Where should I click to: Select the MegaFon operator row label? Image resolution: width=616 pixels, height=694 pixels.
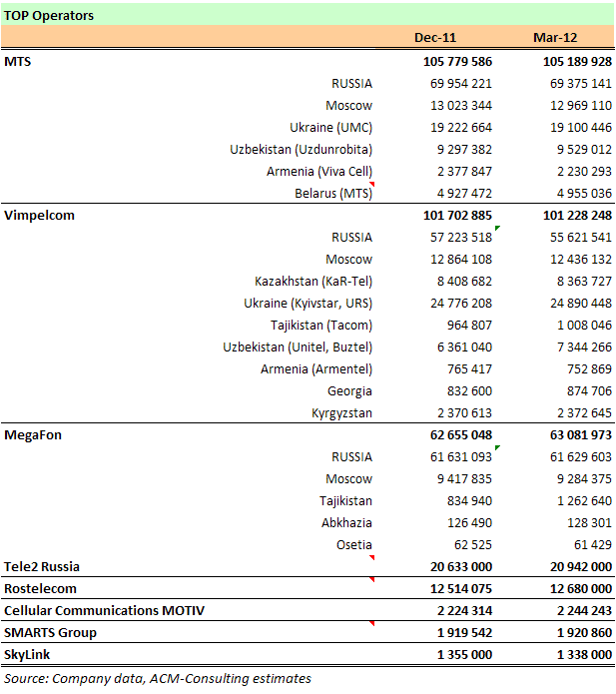[33, 434]
